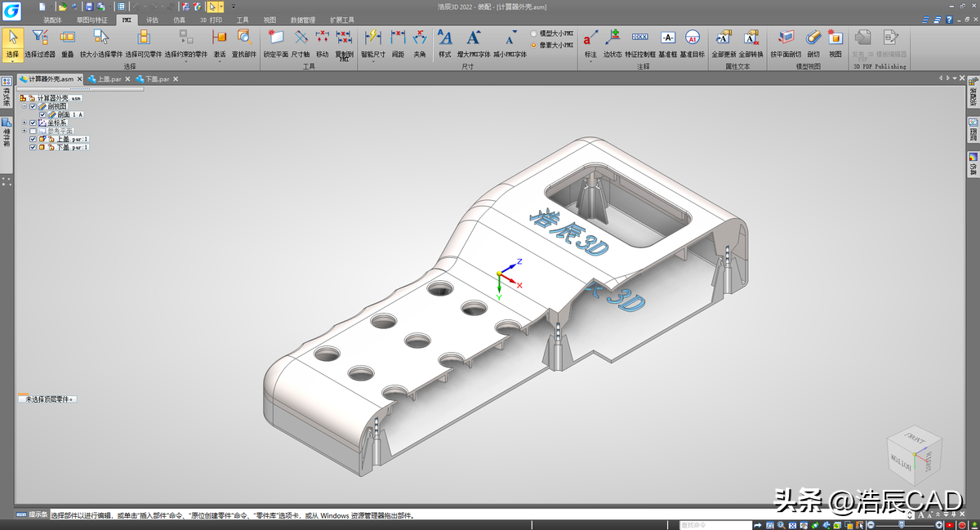The image size is (980, 530).
Task: Switch to the 上盖.par document tab
Action: click(109, 79)
